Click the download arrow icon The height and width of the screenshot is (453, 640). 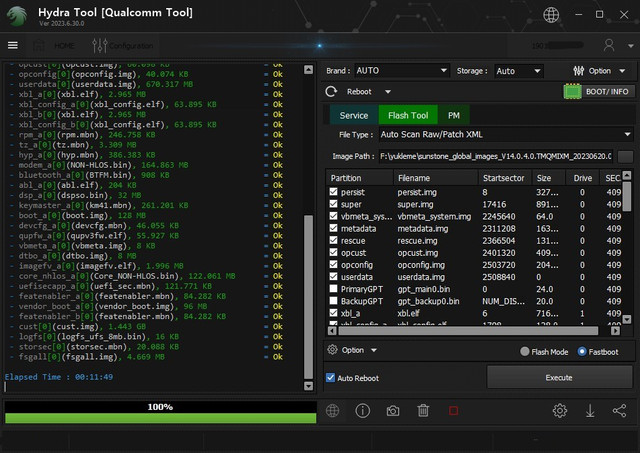click(x=590, y=411)
